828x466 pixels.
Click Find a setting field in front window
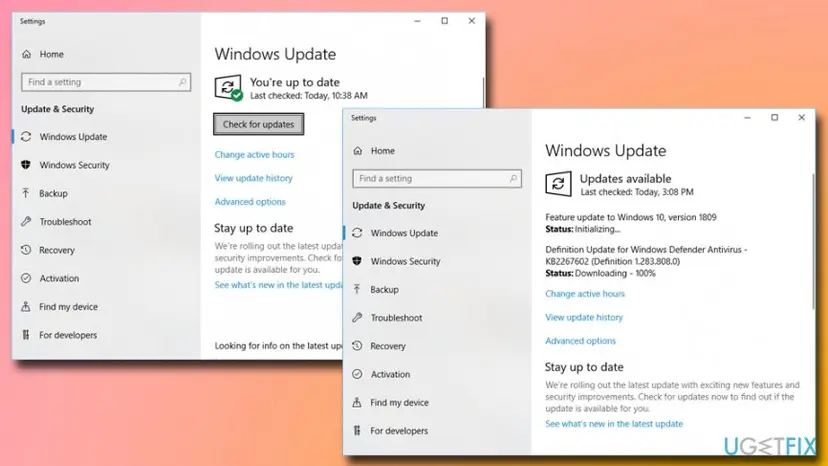point(437,179)
